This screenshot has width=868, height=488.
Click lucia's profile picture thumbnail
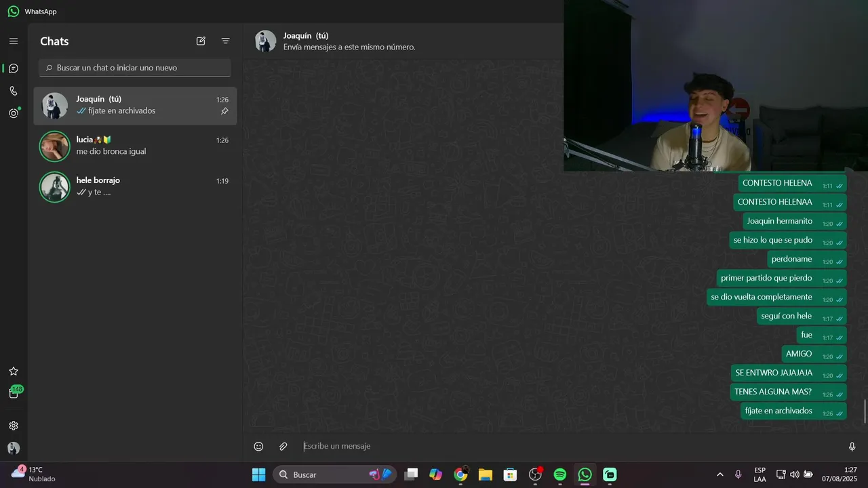pos(55,146)
